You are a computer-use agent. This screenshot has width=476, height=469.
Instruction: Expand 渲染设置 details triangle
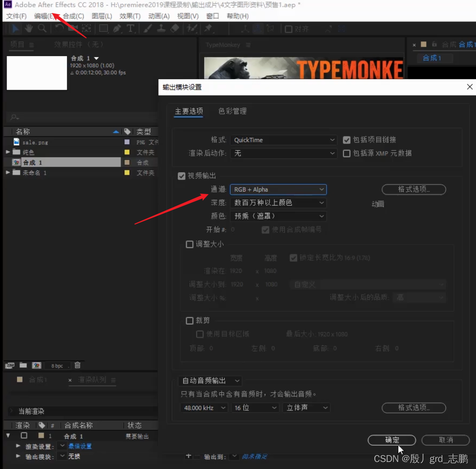point(18,446)
